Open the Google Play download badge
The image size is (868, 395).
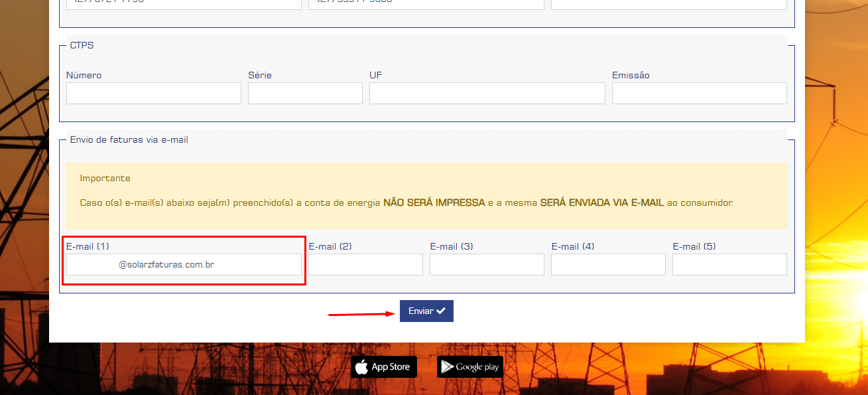pyautogui.click(x=470, y=367)
